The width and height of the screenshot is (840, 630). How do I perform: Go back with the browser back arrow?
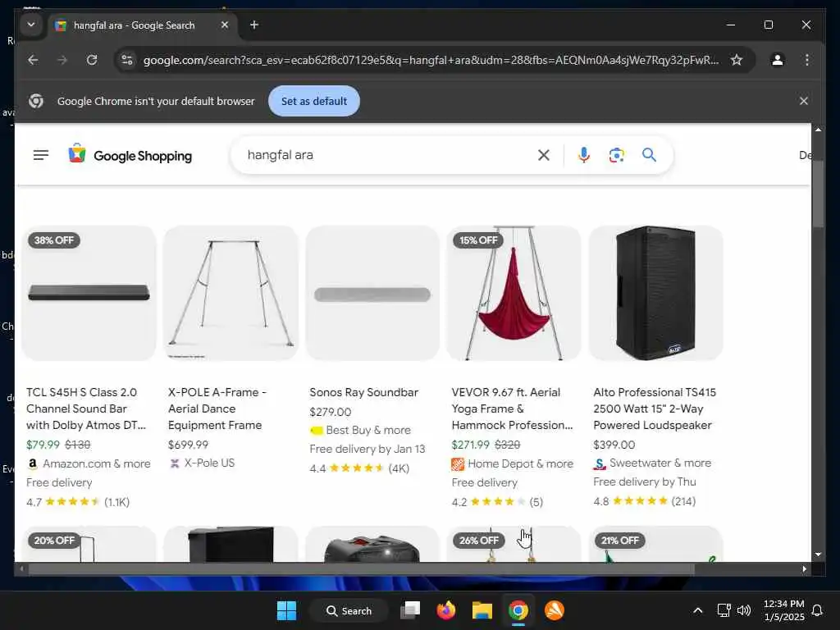33,60
